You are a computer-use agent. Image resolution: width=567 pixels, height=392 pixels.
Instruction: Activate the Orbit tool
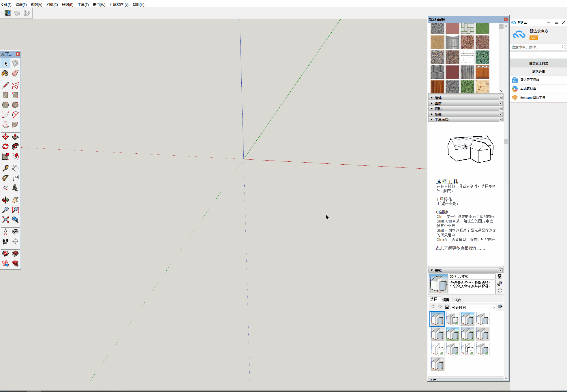pos(5,200)
